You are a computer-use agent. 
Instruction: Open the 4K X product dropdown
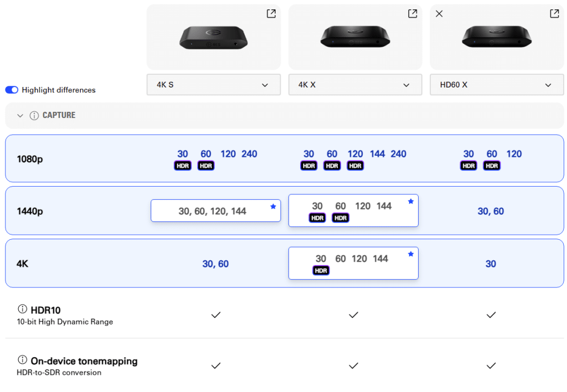355,85
